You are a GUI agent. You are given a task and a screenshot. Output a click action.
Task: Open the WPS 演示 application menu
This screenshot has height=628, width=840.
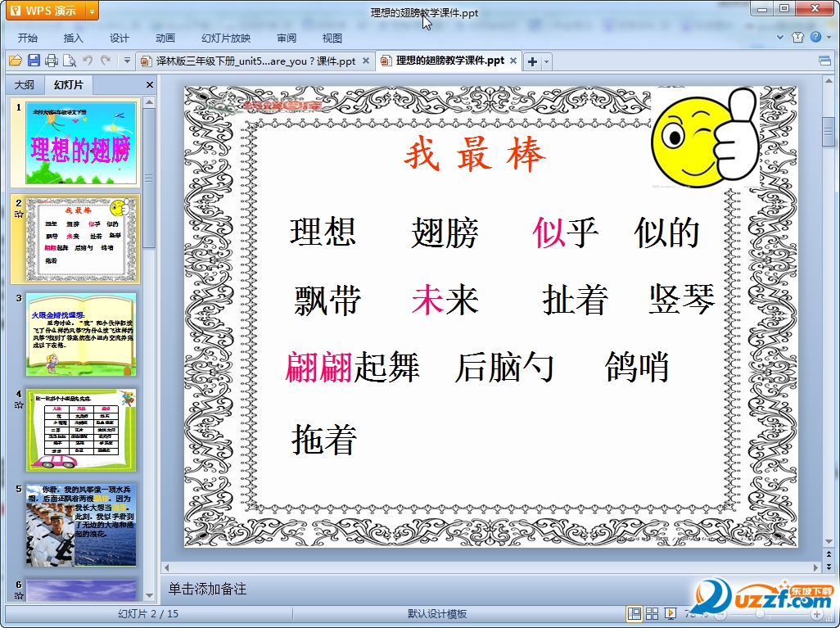point(46,10)
